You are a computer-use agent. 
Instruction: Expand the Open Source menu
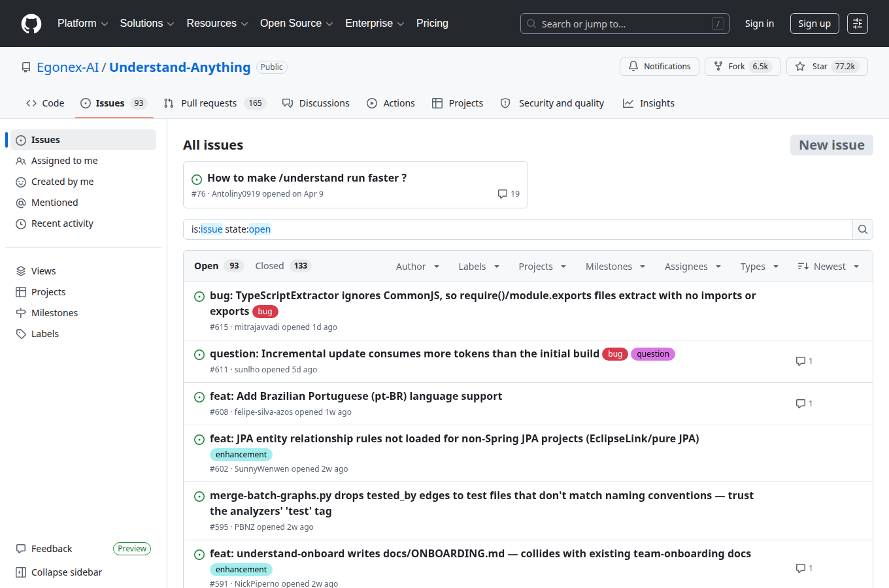(297, 24)
